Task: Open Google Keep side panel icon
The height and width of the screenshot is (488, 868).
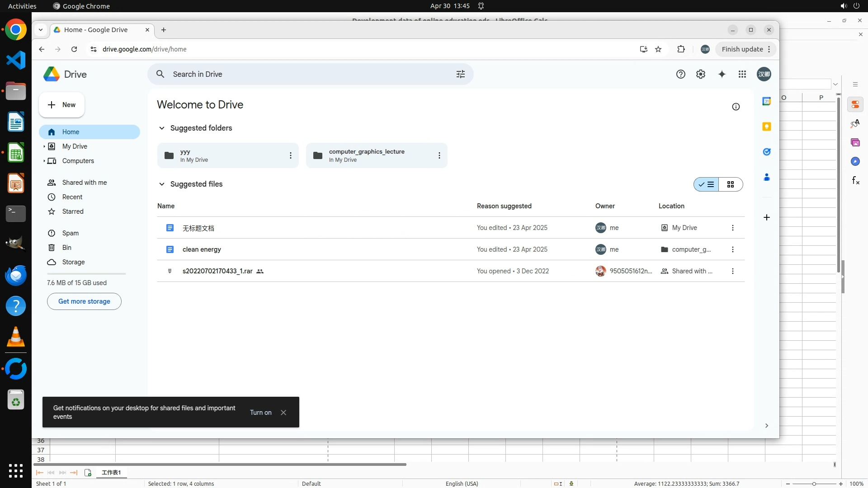Action: pos(766,127)
